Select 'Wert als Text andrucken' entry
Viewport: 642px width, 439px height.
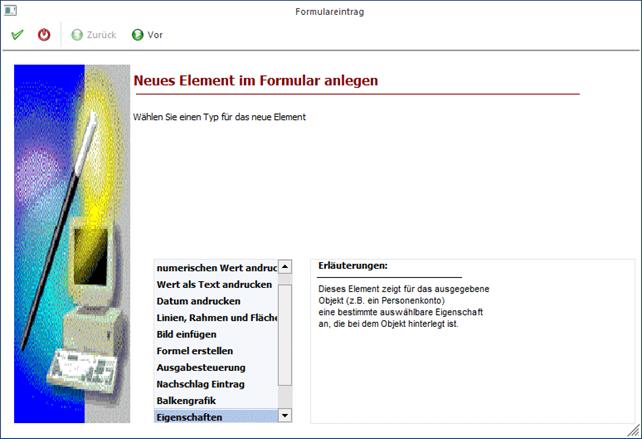pos(214,285)
